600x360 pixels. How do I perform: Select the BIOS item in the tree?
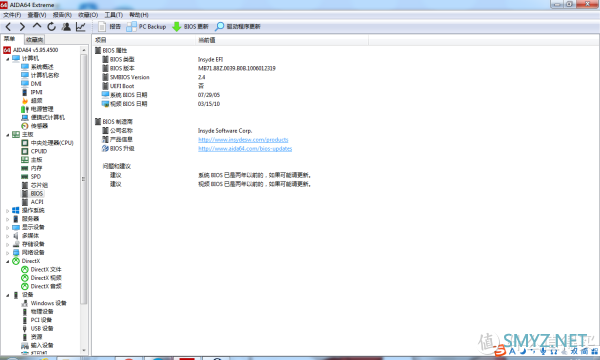[32, 193]
